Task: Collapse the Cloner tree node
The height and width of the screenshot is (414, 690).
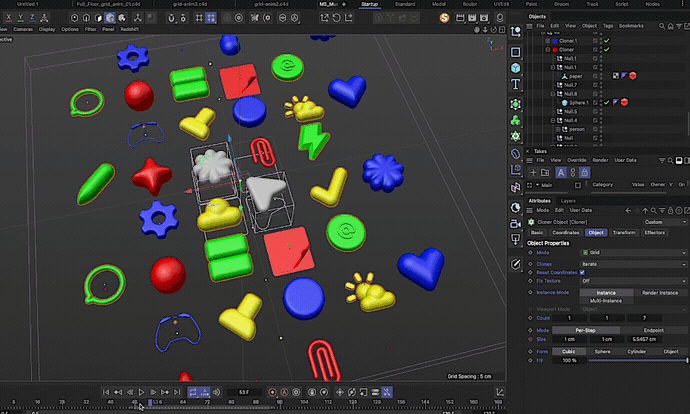Action: pos(547,49)
